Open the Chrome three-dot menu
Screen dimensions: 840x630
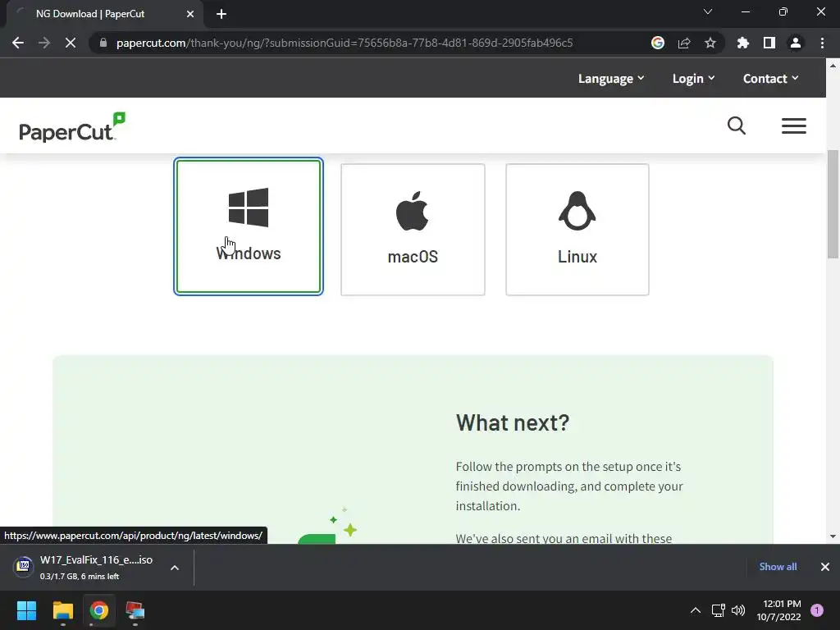click(822, 43)
